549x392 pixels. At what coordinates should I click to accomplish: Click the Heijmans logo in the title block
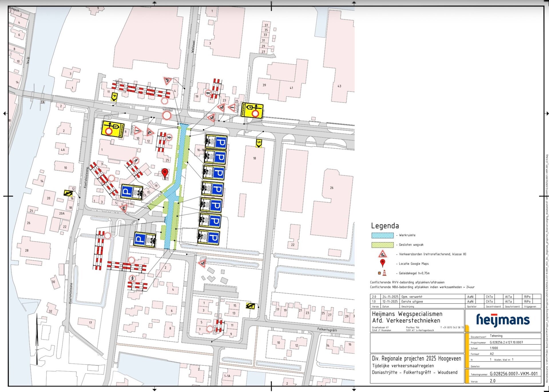[503, 320]
